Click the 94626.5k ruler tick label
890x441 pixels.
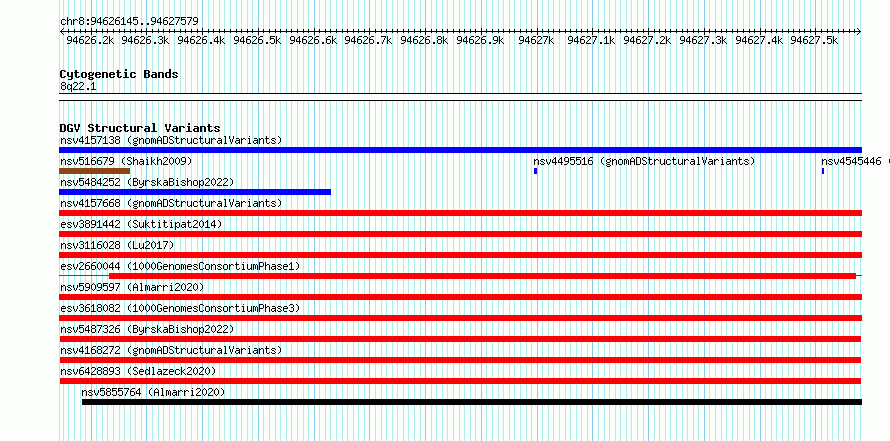(258, 40)
